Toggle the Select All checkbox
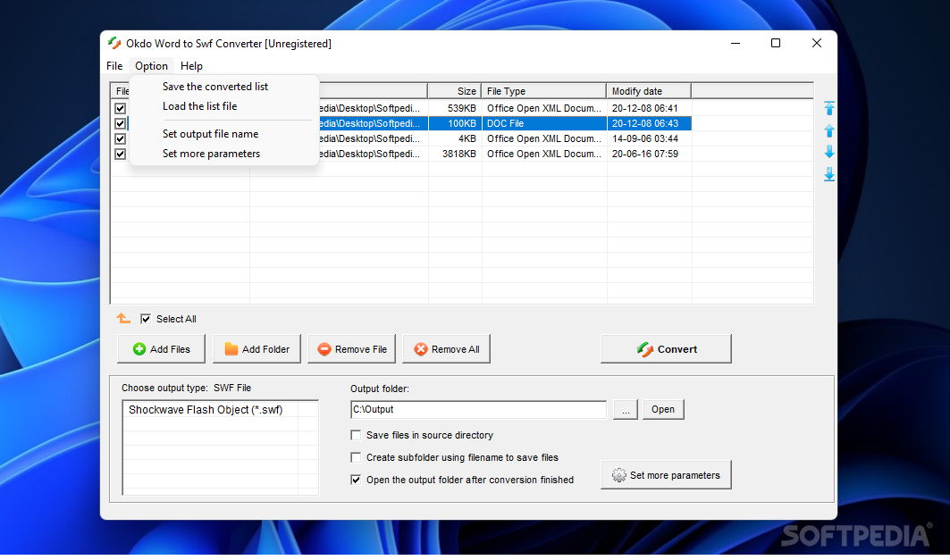The height and width of the screenshot is (560, 950). pos(146,319)
